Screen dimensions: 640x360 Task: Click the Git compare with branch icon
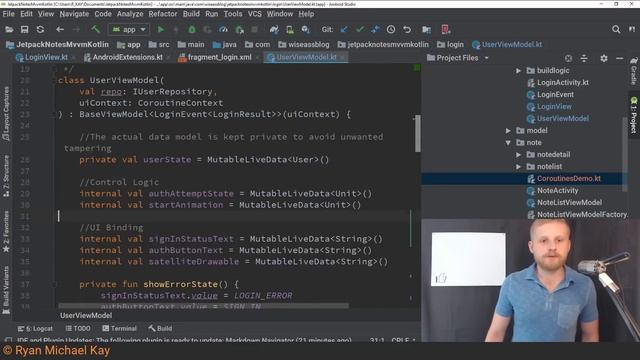coord(375,29)
